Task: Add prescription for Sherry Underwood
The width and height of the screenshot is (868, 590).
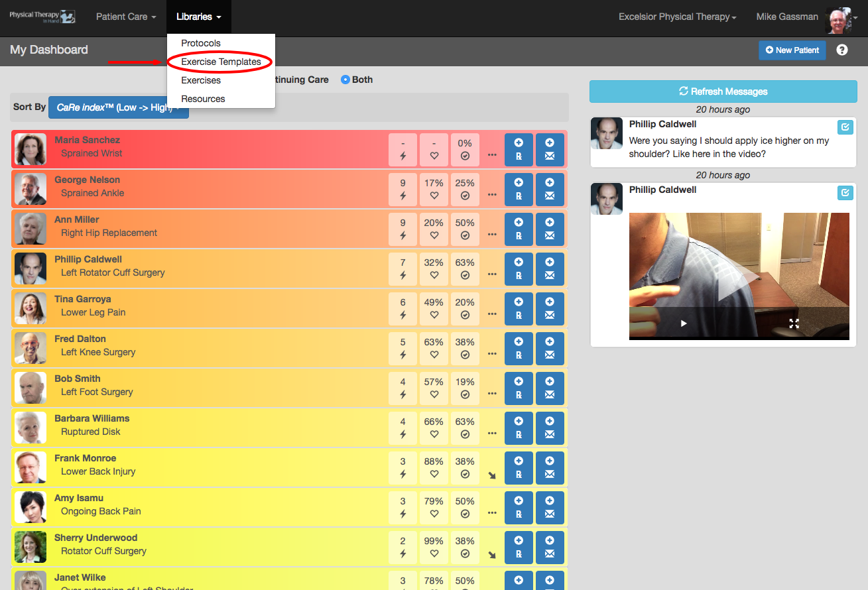Action: point(519,547)
